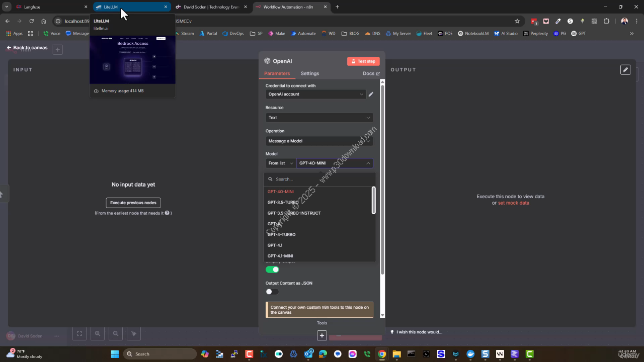The width and height of the screenshot is (644, 362).
Task: Switch to the David Soden browser tab
Action: click(211, 7)
